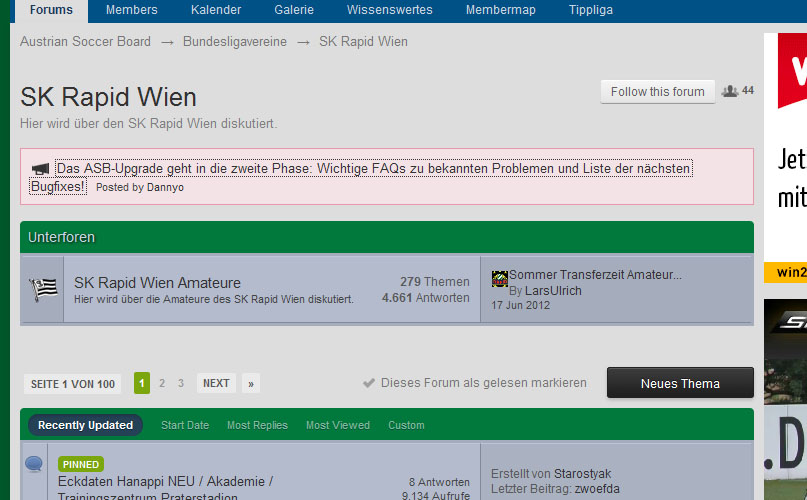
Task: Click the red advertisement banner on right
Action: (785, 158)
